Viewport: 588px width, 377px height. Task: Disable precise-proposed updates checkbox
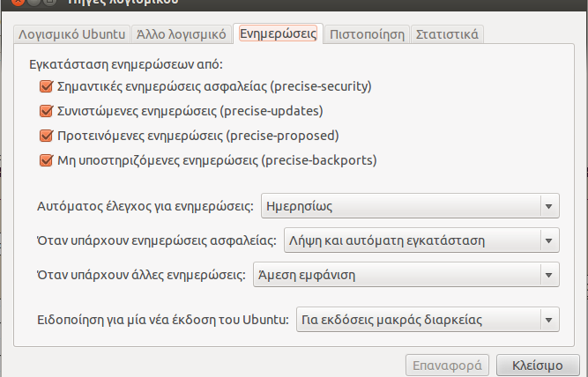[45, 136]
